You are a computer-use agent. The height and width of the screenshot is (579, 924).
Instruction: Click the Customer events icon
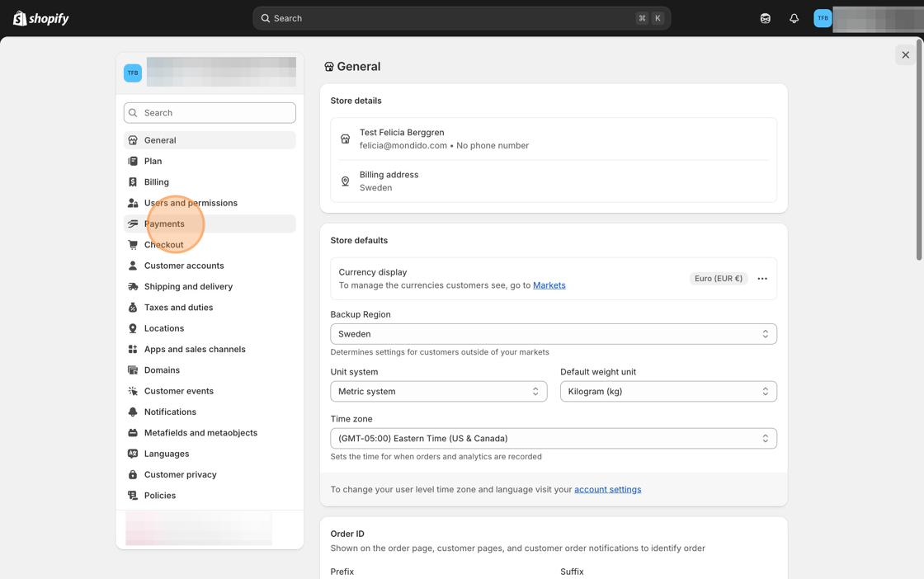click(133, 391)
